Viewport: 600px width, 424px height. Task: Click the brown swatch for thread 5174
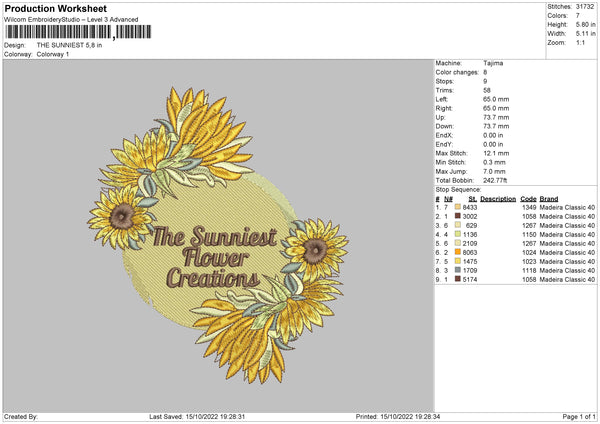point(458,279)
